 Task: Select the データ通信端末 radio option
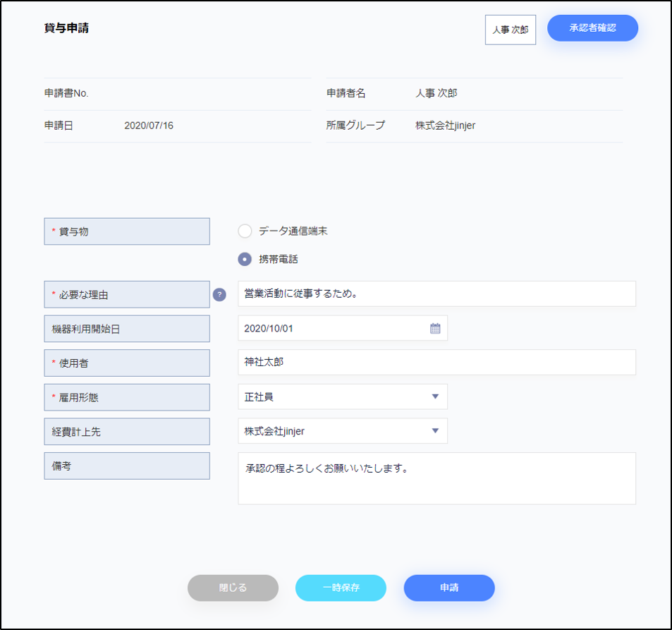[245, 231]
